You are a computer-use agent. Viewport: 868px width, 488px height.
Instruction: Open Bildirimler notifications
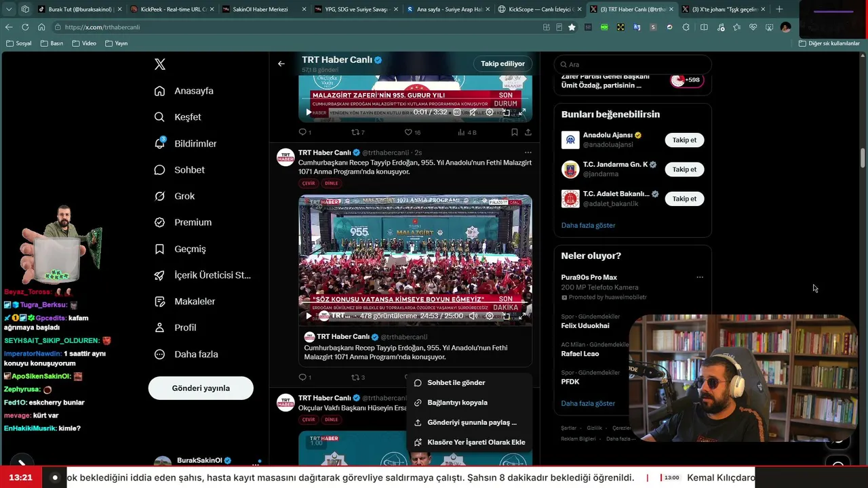[185, 144]
